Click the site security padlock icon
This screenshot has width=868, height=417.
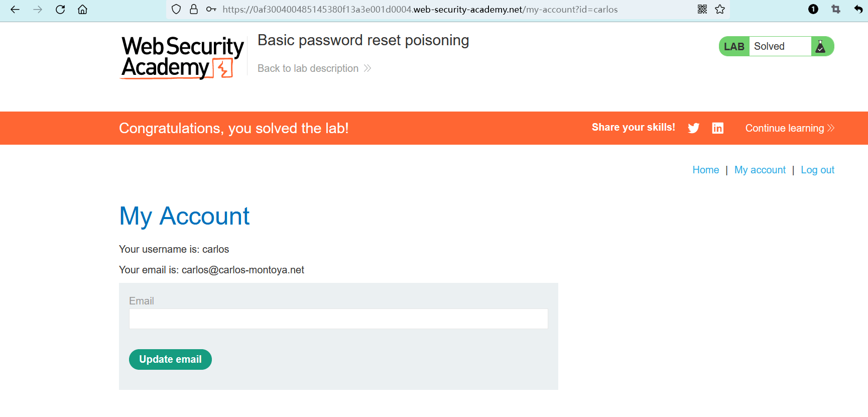coord(194,10)
